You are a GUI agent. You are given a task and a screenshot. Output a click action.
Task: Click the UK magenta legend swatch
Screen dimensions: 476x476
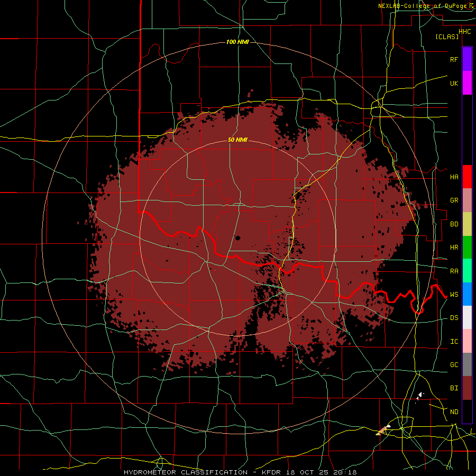tap(467, 83)
